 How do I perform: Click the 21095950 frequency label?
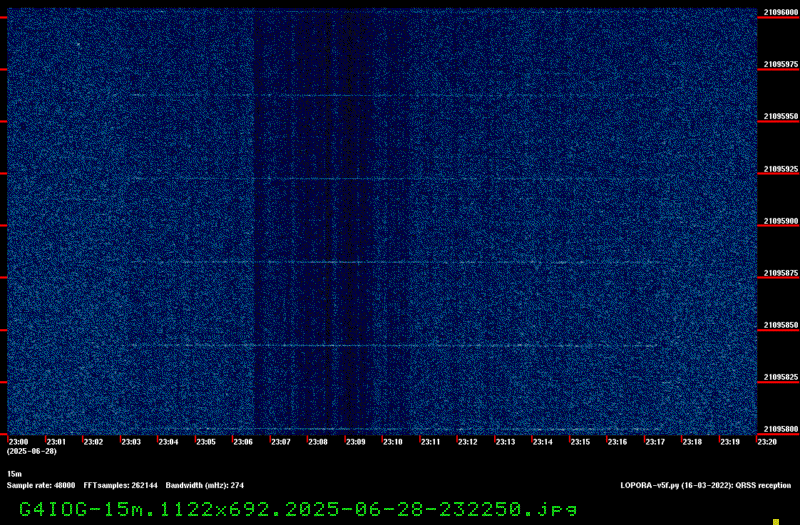point(781,116)
